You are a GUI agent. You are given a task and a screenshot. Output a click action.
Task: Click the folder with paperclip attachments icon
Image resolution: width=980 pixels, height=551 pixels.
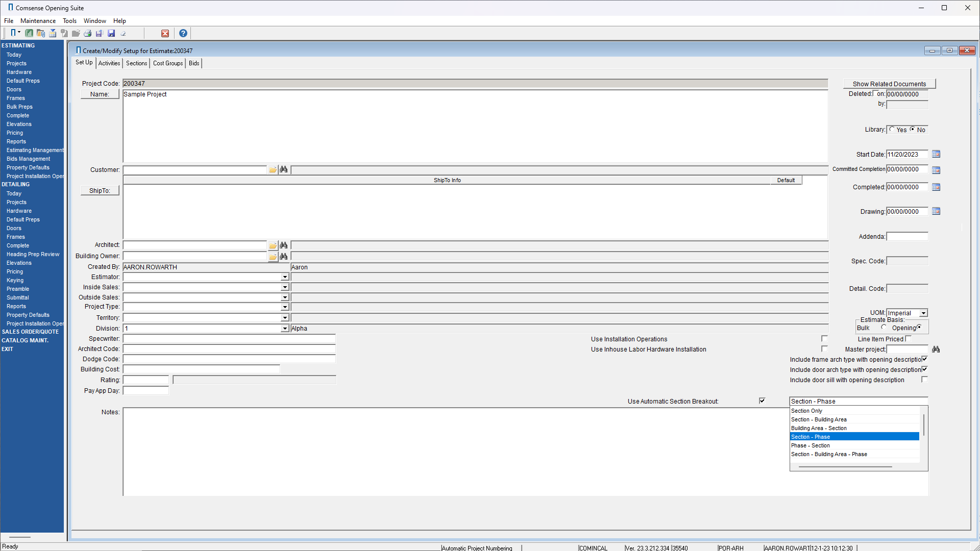[x=41, y=33]
